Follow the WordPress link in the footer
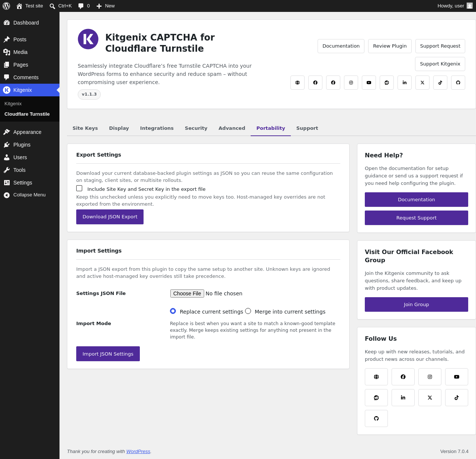476x459 pixels. (x=138, y=452)
